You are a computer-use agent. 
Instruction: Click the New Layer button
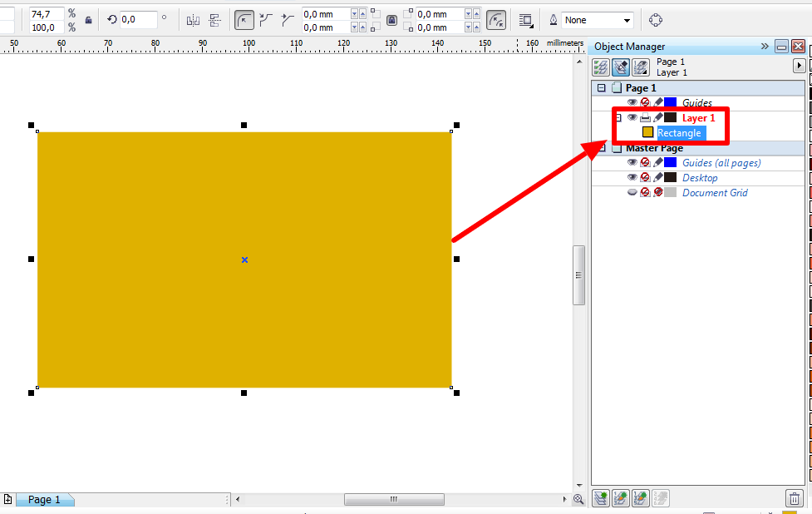[601, 498]
